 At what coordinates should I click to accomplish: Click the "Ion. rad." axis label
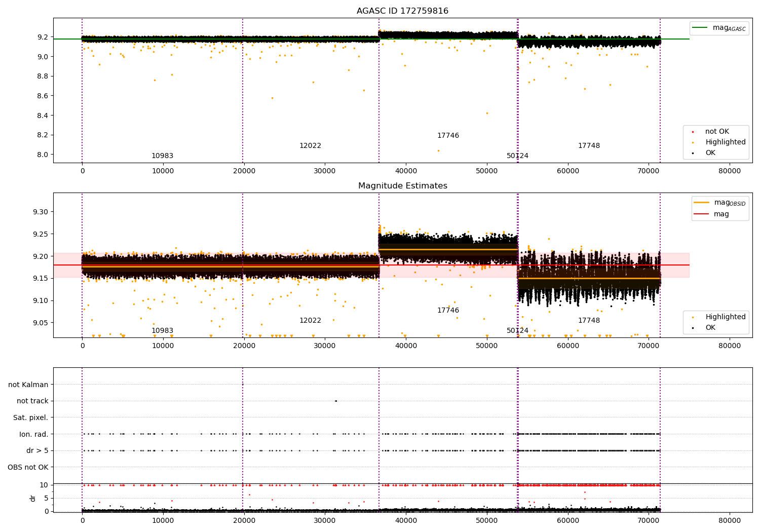point(34,434)
